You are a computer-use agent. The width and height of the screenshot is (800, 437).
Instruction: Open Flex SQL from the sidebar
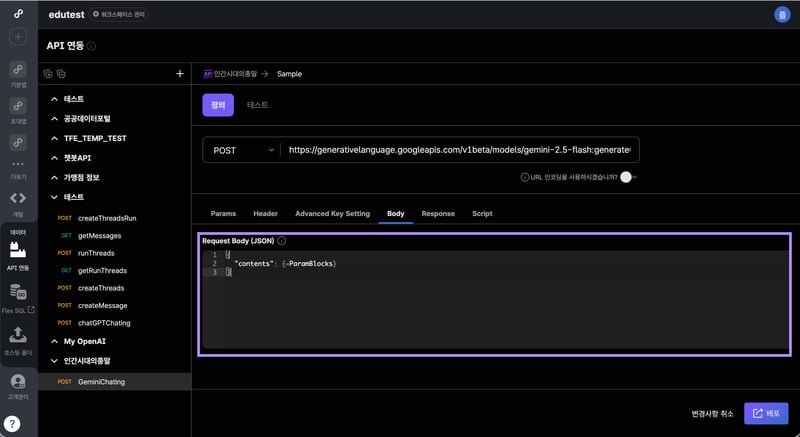pos(18,297)
